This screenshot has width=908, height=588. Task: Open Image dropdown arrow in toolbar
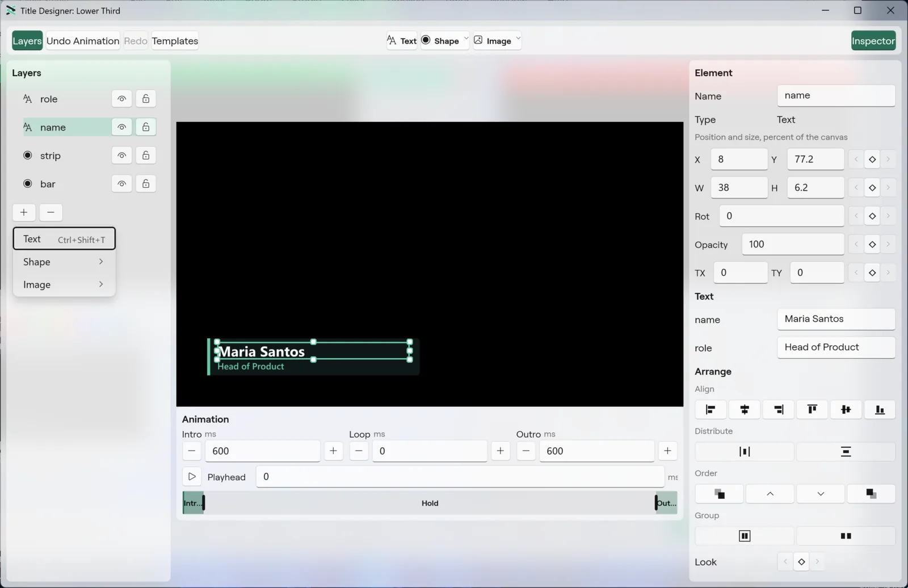click(518, 39)
